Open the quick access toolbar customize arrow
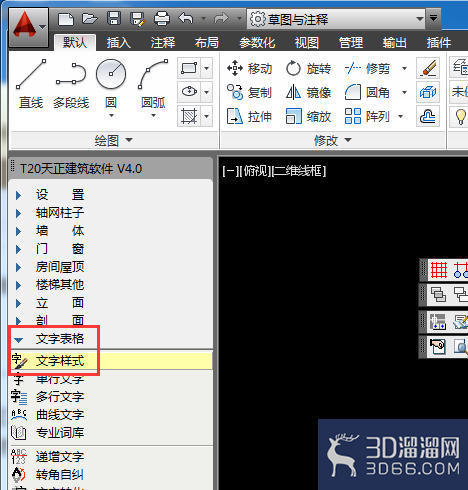 [433, 18]
